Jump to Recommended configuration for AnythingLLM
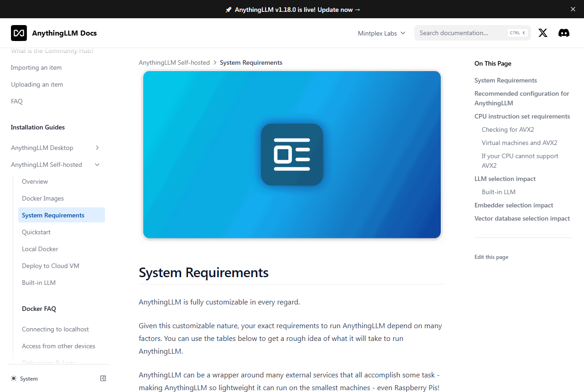The image size is (584, 392). pyautogui.click(x=522, y=98)
